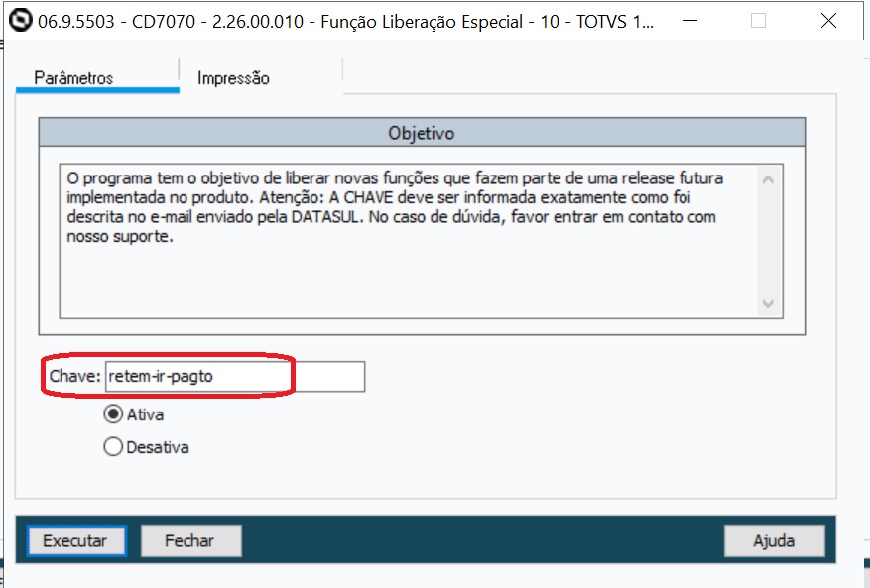The image size is (870, 588).
Task: Click the Objetivo scrollbar down arrow
Action: pos(769,304)
